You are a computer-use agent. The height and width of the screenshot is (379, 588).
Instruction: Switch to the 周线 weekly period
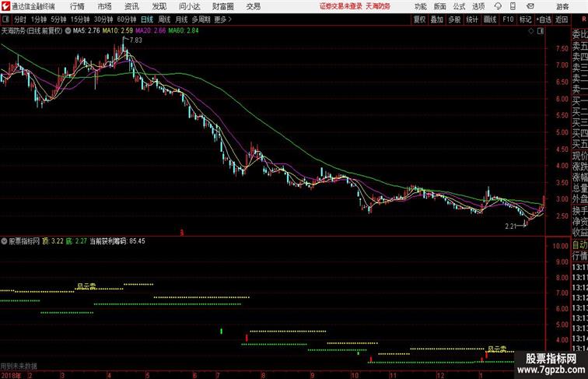(x=164, y=19)
